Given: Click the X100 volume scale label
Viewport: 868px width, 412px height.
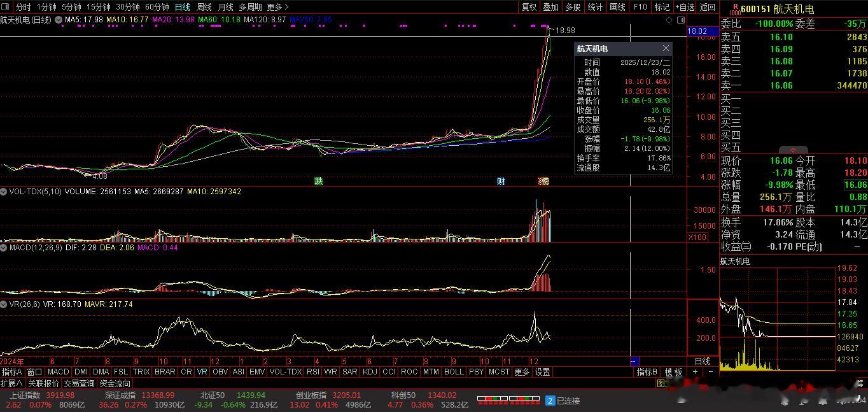Looking at the screenshot, I should [697, 237].
